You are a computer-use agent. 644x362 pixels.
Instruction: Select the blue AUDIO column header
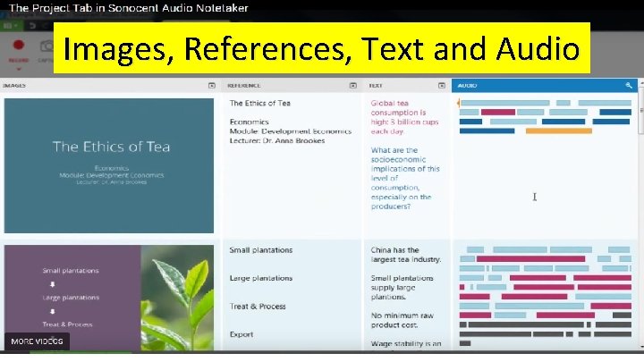point(545,86)
